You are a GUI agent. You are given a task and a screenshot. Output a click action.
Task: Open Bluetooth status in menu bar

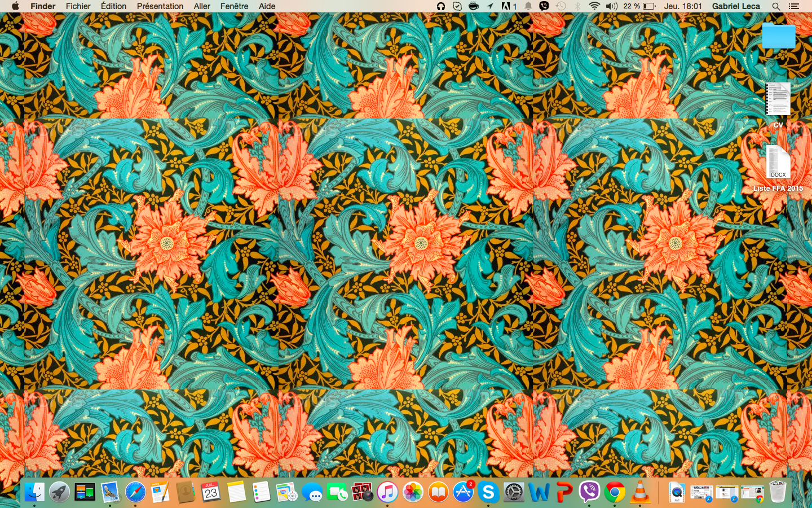coord(577,6)
